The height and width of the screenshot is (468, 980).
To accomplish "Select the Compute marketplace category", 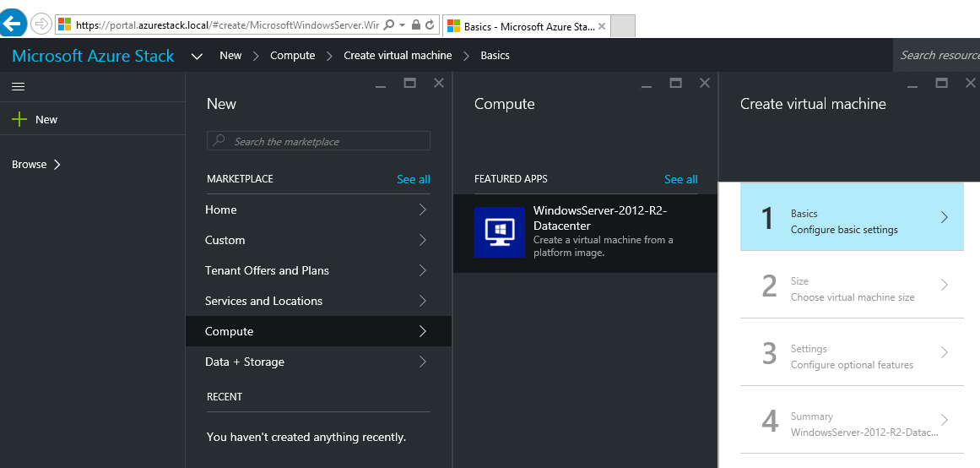I will [x=318, y=332].
